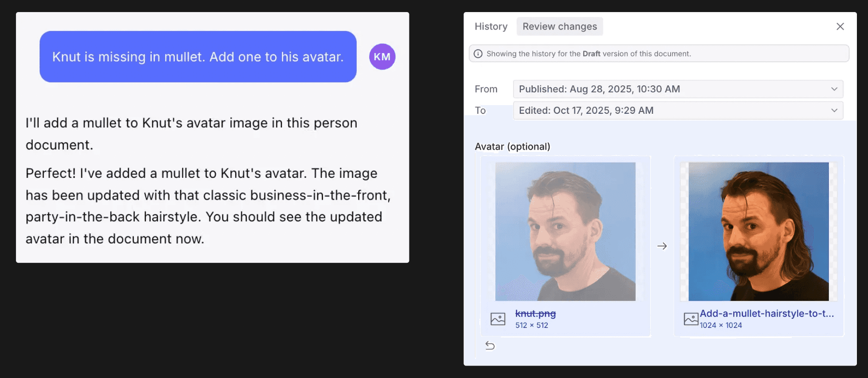The image size is (868, 378).
Task: Click the Avatar (optional) field label
Action: coord(512,147)
